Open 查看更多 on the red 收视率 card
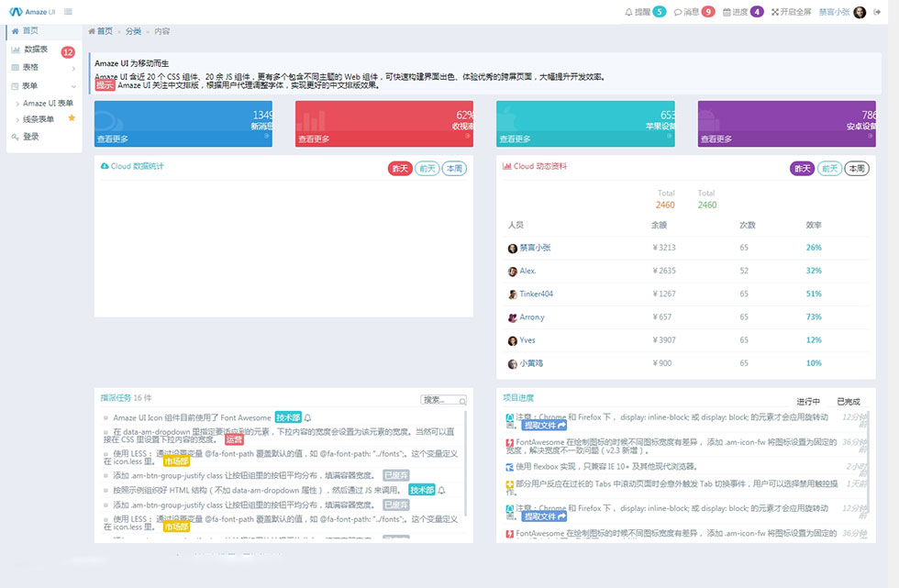 (x=314, y=139)
